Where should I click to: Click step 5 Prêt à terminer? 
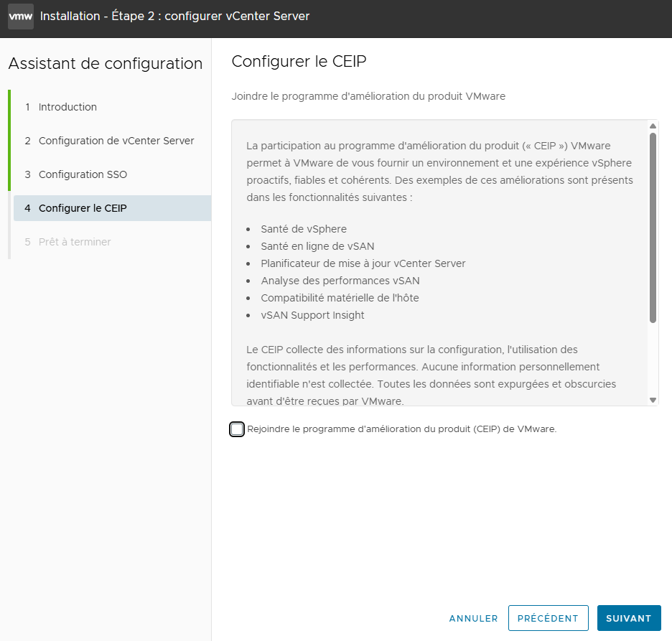[x=67, y=242]
